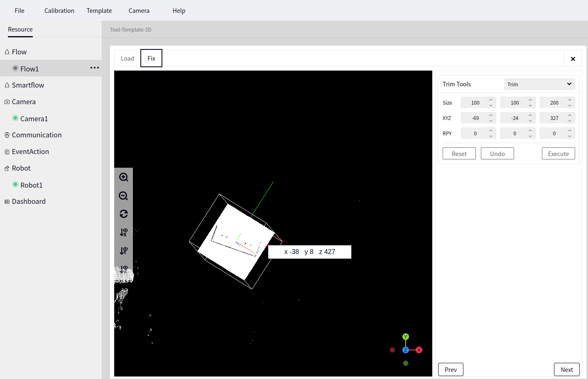View point cloud along Y axis

point(123,251)
